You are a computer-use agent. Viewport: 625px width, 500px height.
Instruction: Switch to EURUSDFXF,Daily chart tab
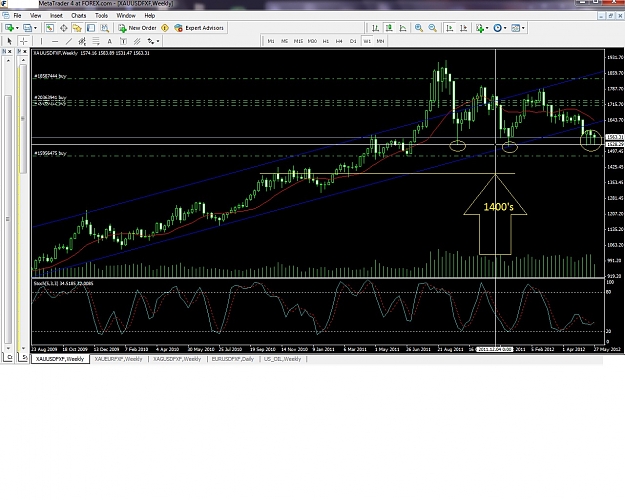click(233, 359)
